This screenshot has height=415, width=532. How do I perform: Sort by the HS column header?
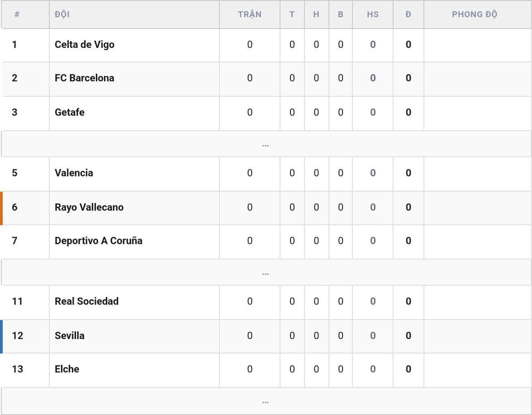tap(372, 14)
